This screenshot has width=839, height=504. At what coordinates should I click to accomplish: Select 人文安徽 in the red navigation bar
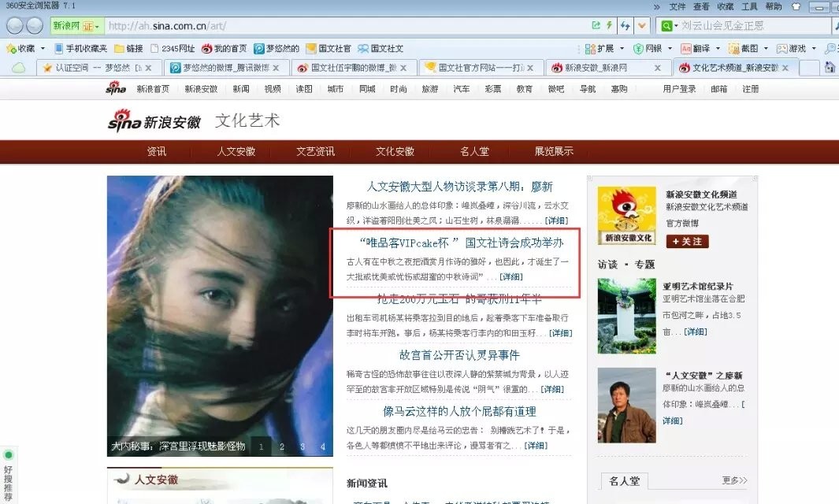pos(236,151)
